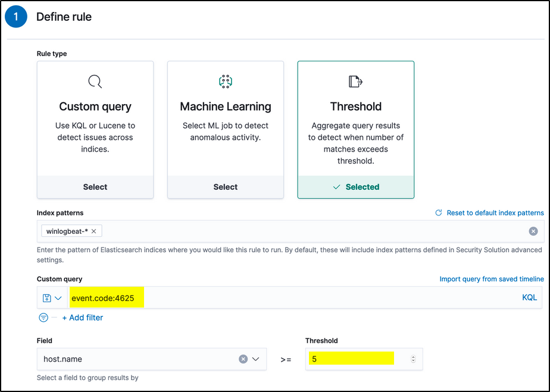Click the Add filter link
The image size is (550, 392).
(x=83, y=318)
